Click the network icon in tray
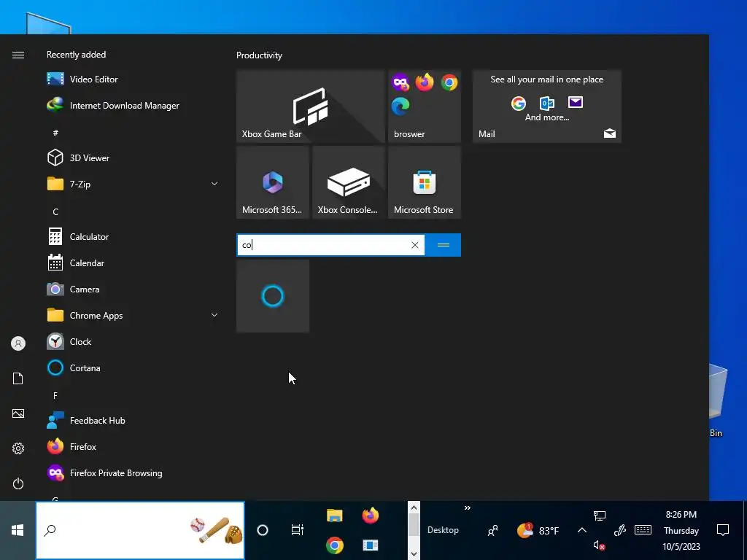Image resolution: width=747 pixels, height=560 pixels. (x=600, y=516)
